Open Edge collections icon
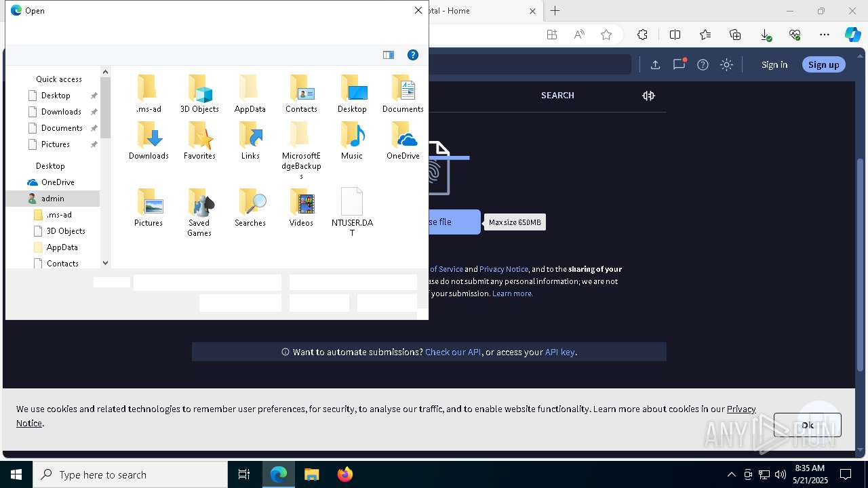This screenshot has width=868, height=488. pyautogui.click(x=735, y=35)
